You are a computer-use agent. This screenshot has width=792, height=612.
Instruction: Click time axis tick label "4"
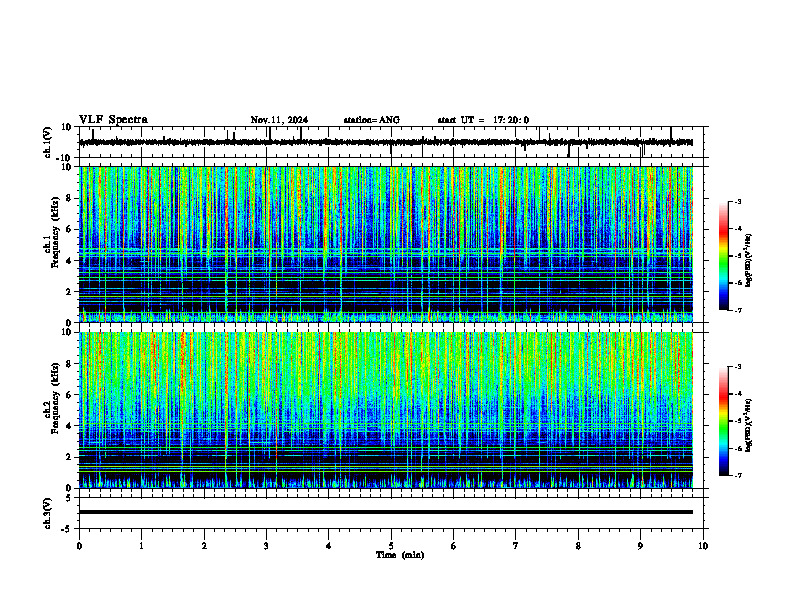(329, 546)
